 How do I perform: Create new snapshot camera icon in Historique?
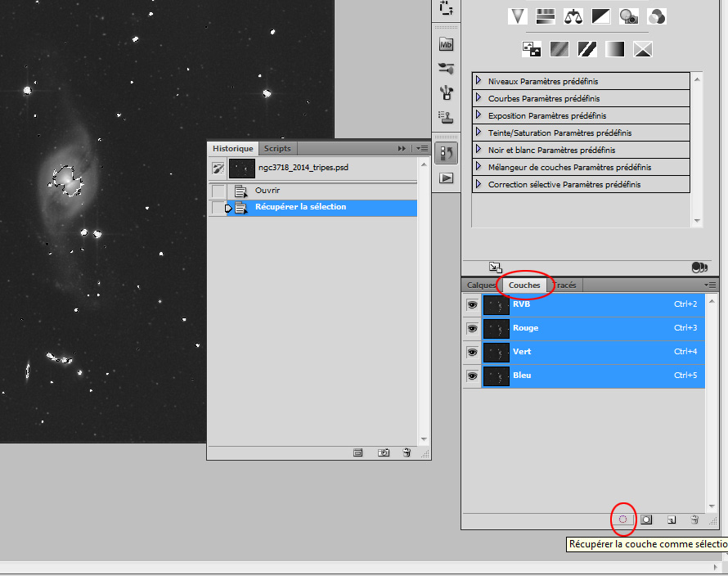tap(384, 452)
